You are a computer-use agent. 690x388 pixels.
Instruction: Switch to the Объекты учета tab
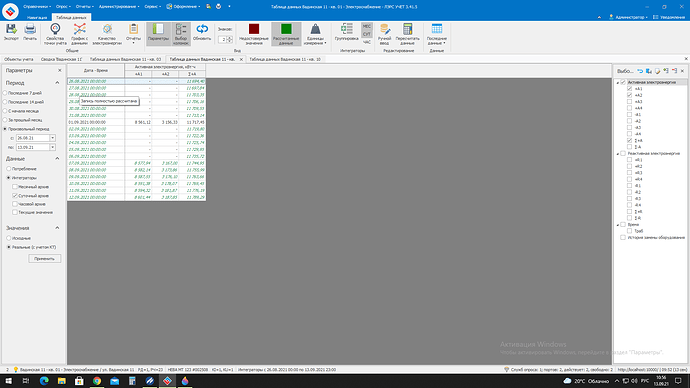(19, 59)
